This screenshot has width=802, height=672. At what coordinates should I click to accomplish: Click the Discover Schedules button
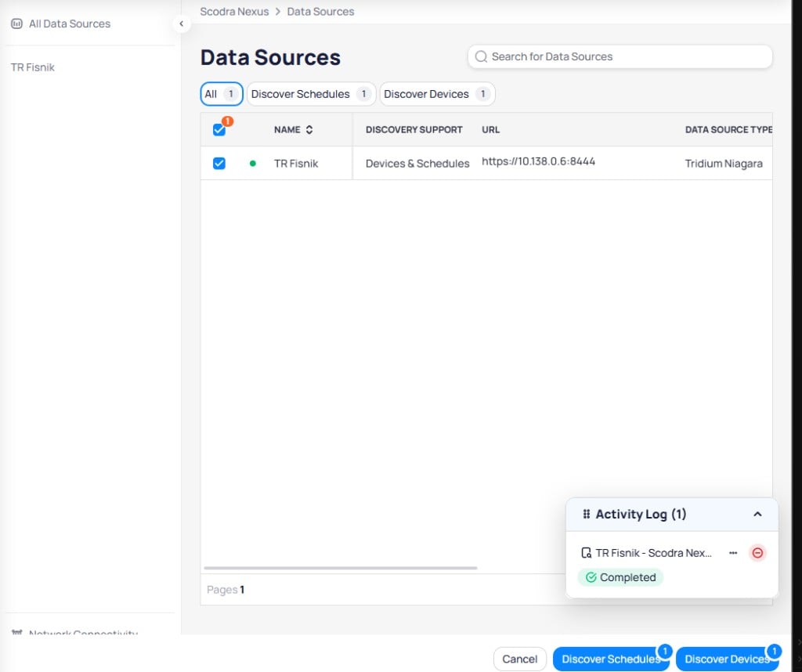[611, 659]
